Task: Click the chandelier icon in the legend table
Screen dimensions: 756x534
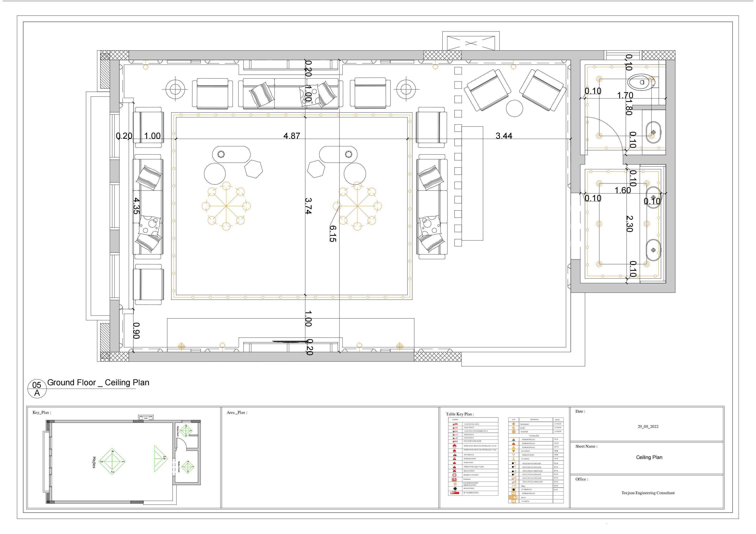Action: point(514,432)
